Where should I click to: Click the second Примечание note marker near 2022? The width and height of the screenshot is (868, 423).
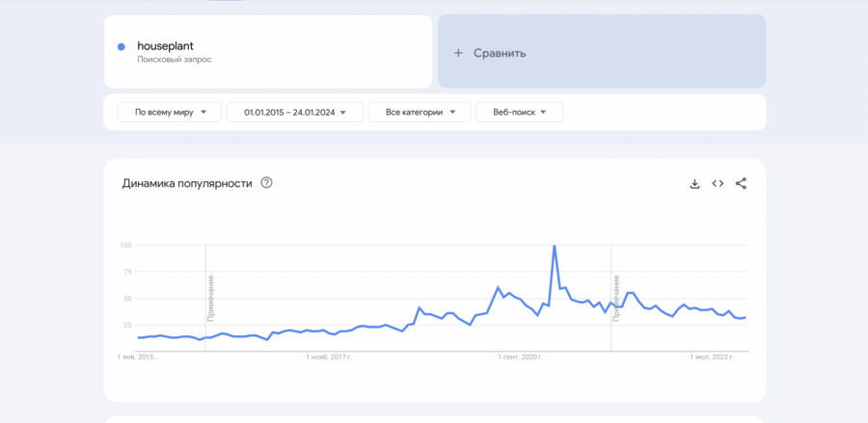coord(615,298)
